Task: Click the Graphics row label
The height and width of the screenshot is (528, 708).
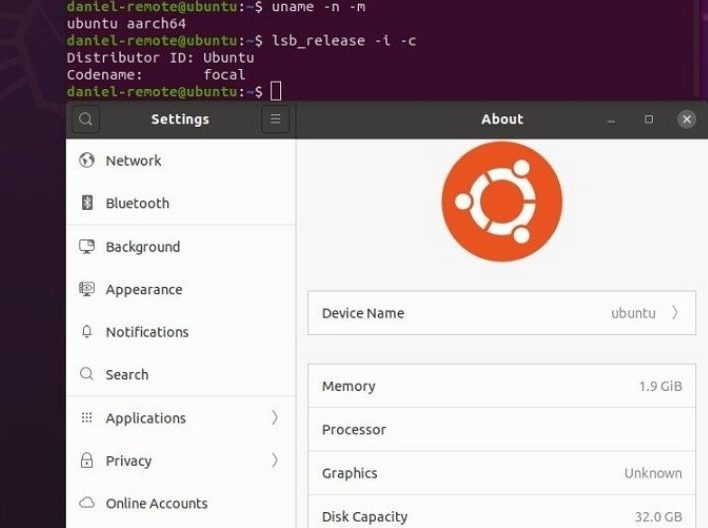Action: tap(349, 473)
